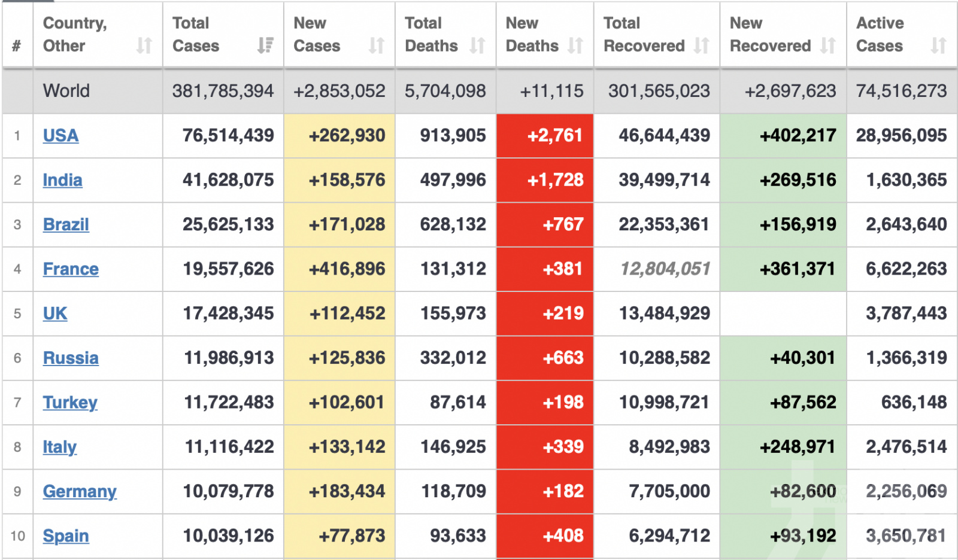Click the Total Recovered header label
This screenshot has height=560, width=958.
click(644, 34)
